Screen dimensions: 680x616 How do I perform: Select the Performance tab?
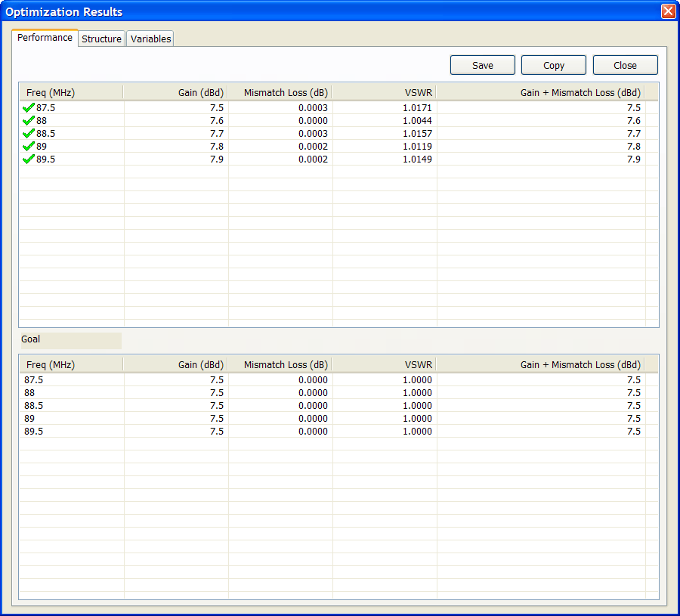(x=45, y=38)
